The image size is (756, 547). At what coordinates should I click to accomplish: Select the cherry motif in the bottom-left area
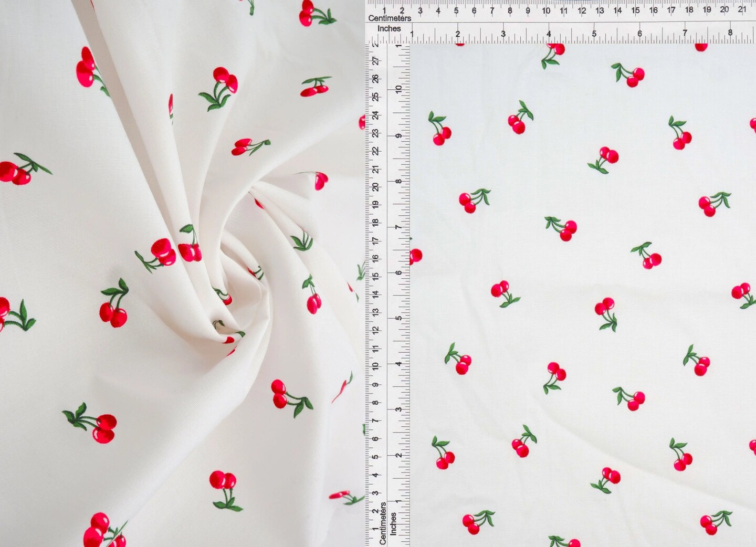click(102, 428)
